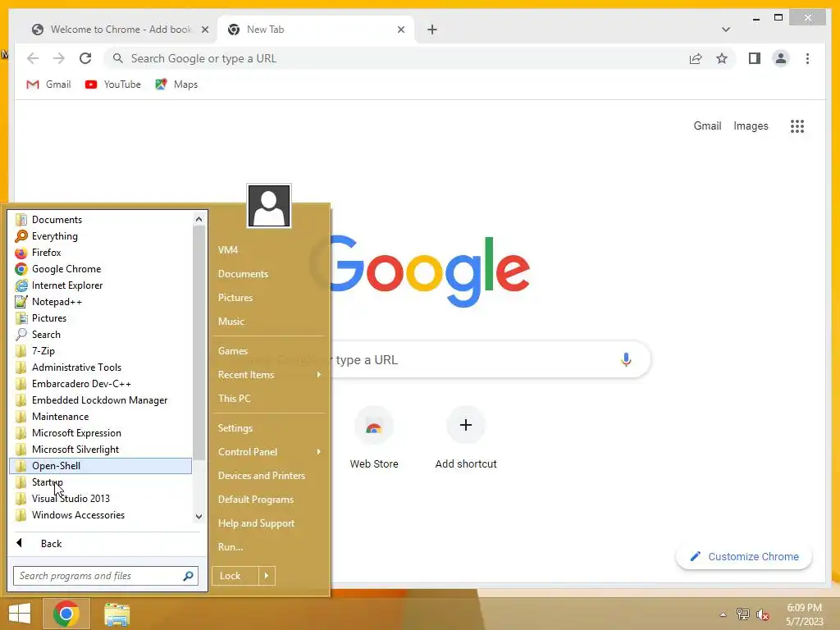Viewport: 840px width, 630px height.
Task: Expand the Administrative Tools folder
Action: [x=101, y=367]
